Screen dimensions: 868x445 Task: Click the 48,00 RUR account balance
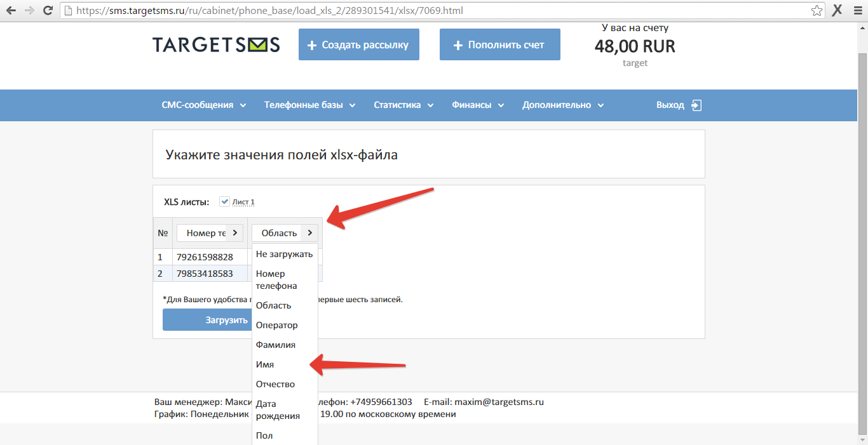(x=635, y=46)
